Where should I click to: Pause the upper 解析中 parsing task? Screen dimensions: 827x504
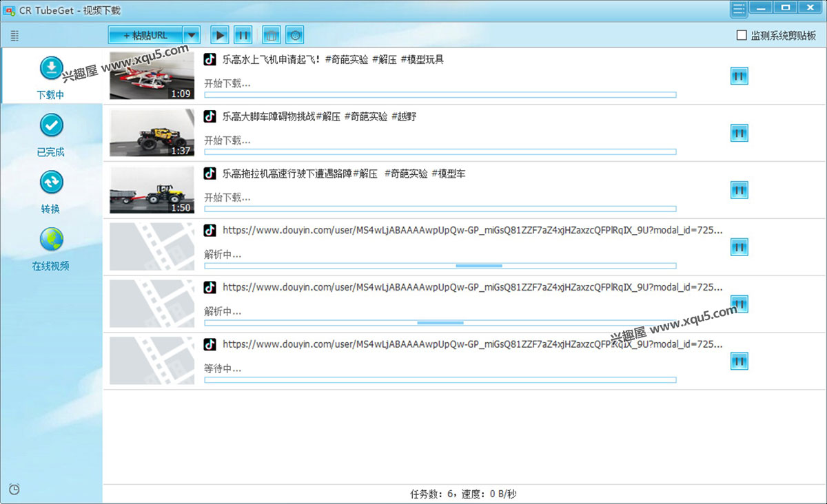pos(739,247)
